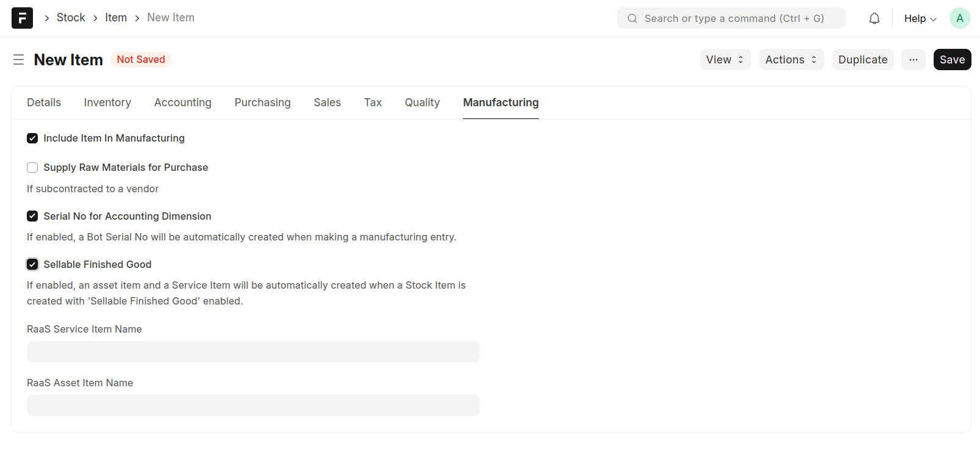
Task: Open the notifications bell icon
Action: [x=874, y=18]
